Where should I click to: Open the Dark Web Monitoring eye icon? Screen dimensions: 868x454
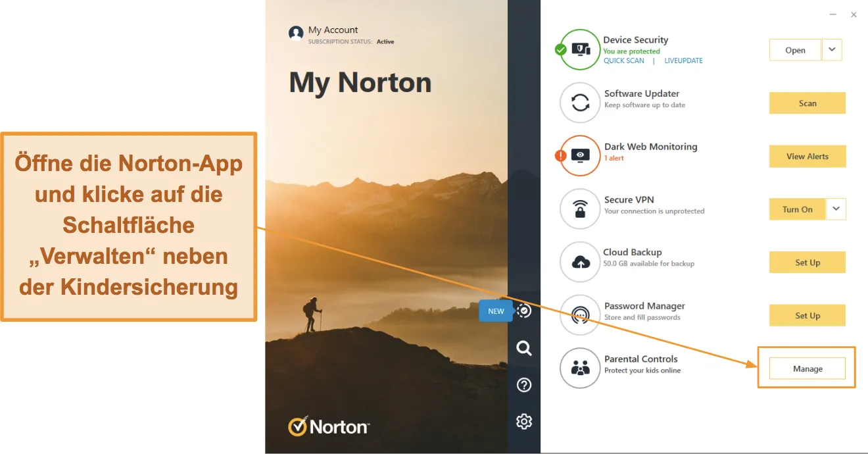(580, 155)
